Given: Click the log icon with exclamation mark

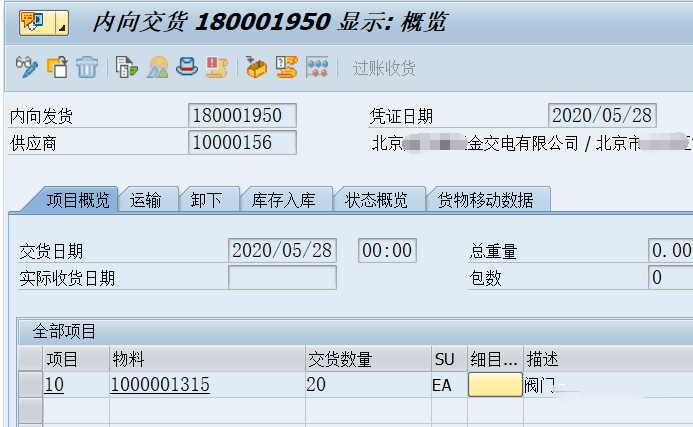Looking at the screenshot, I should tap(216, 68).
